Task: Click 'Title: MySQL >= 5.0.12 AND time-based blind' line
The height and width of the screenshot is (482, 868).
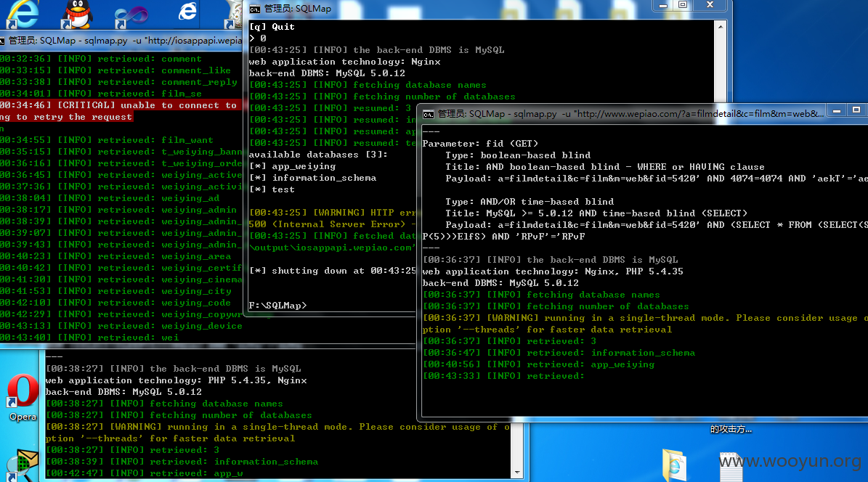Action: 597,213
